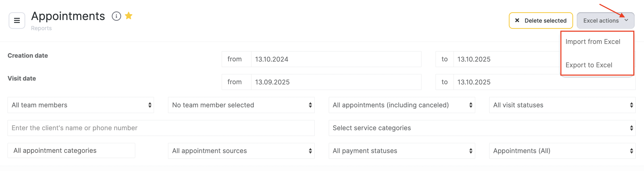Select the All appointment categories field
The height and width of the screenshot is (171, 644).
(71, 150)
